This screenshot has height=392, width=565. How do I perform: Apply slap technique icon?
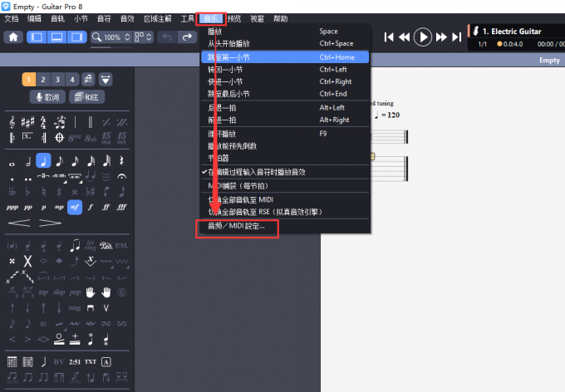[x=59, y=292]
